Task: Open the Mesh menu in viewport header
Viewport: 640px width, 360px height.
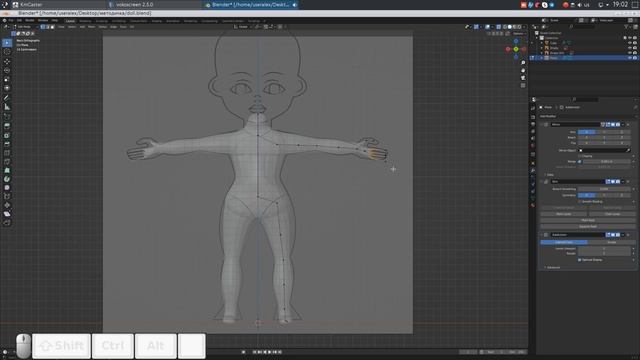Action: coord(91,27)
